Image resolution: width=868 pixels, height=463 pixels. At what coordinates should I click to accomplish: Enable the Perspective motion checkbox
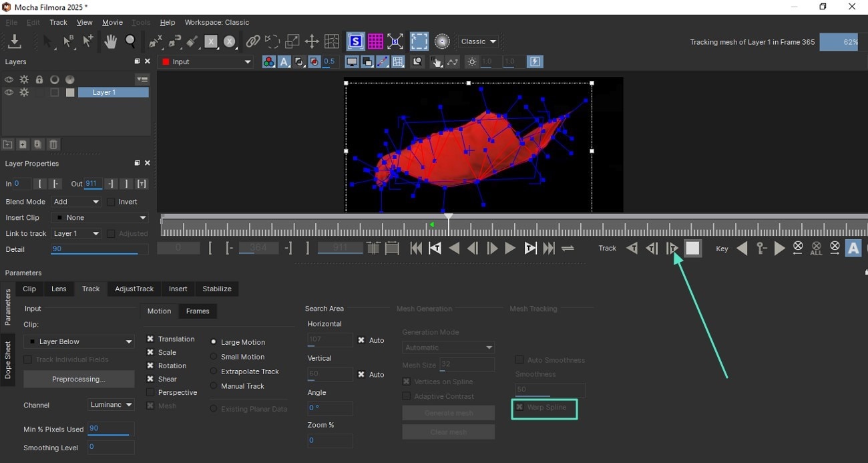pos(150,393)
